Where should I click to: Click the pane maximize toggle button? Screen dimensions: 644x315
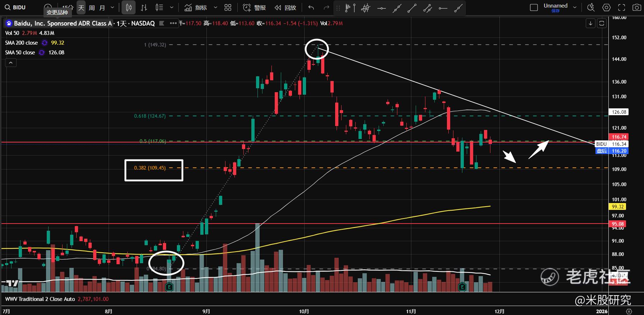pyautogui.click(x=602, y=23)
